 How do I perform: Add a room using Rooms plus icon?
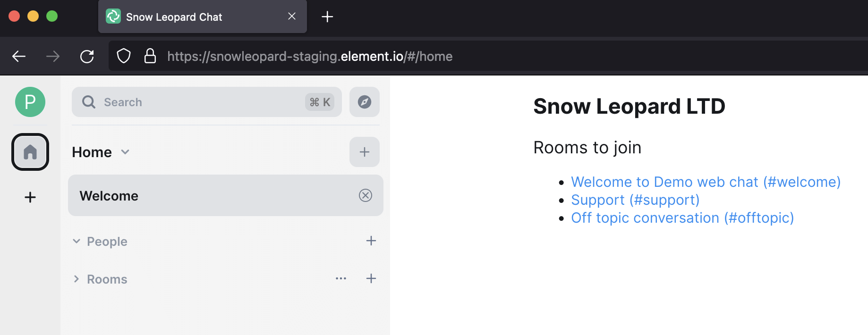371,278
